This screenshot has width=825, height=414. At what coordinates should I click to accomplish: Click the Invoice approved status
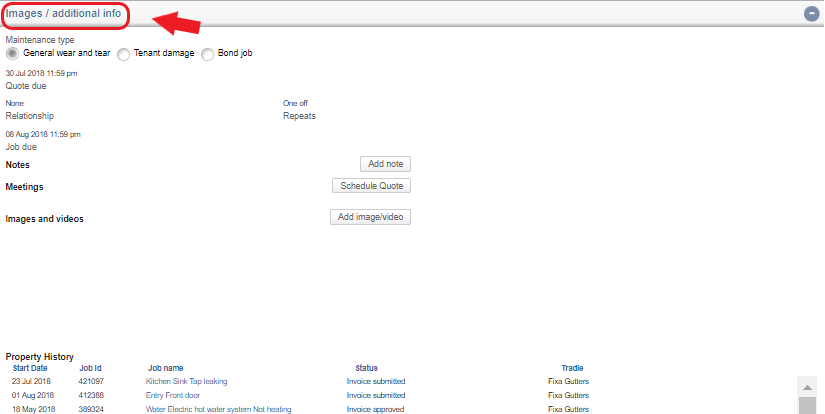[x=375, y=409]
